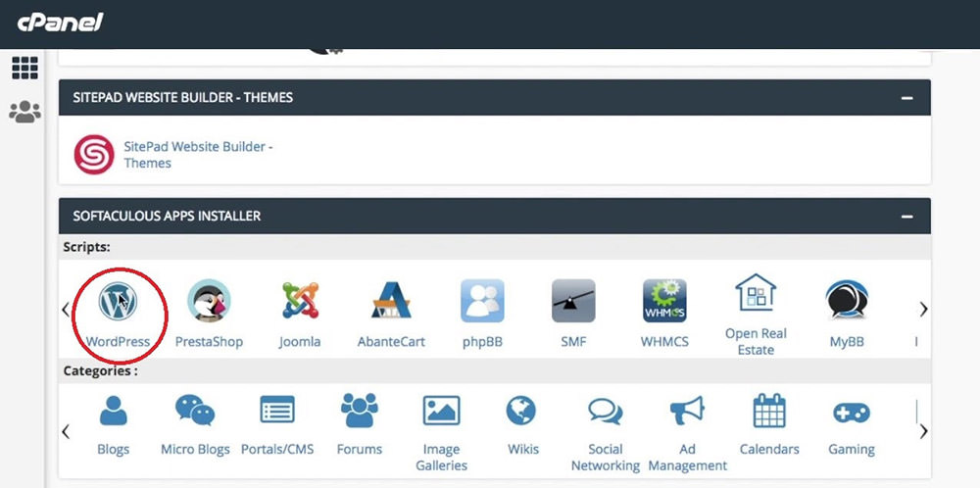This screenshot has height=488, width=980.
Task: Open the WordPress script icon
Action: coord(118,301)
